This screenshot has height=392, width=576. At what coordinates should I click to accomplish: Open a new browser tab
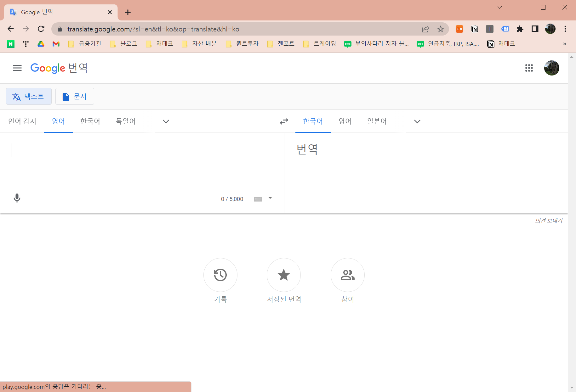click(x=128, y=12)
